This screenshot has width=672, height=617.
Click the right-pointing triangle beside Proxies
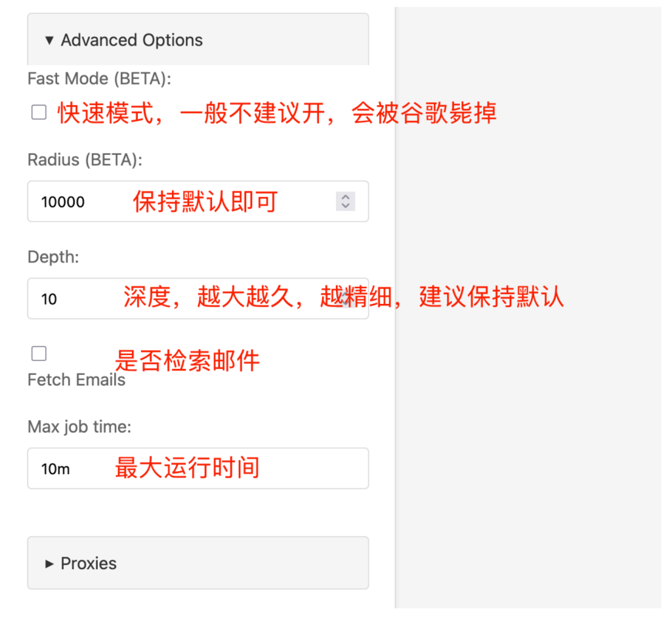tap(49, 564)
